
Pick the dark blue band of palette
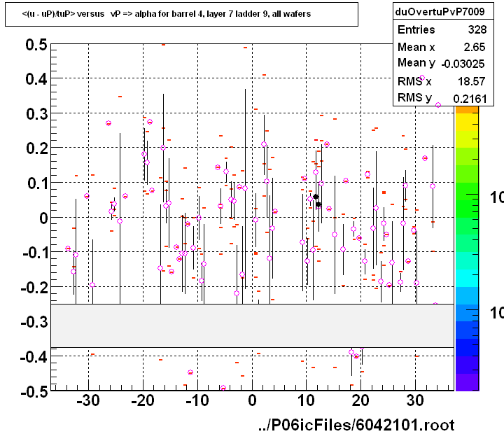[467, 348]
